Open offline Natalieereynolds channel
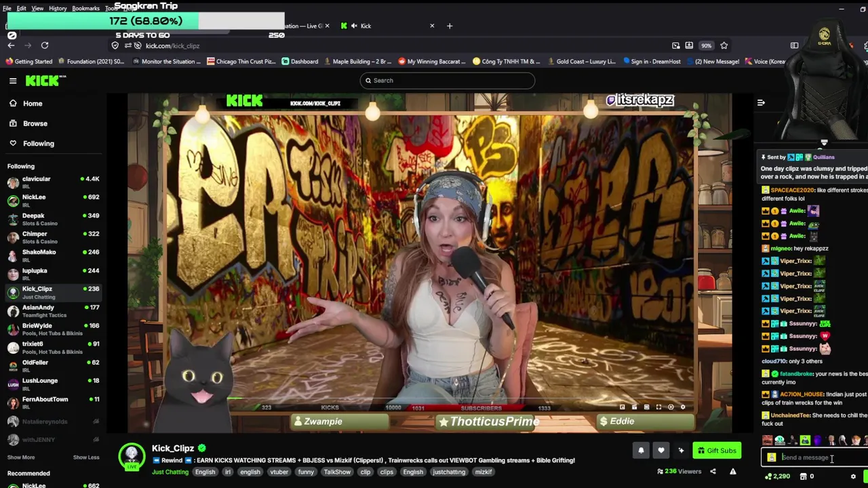The image size is (868, 488). coord(53,422)
